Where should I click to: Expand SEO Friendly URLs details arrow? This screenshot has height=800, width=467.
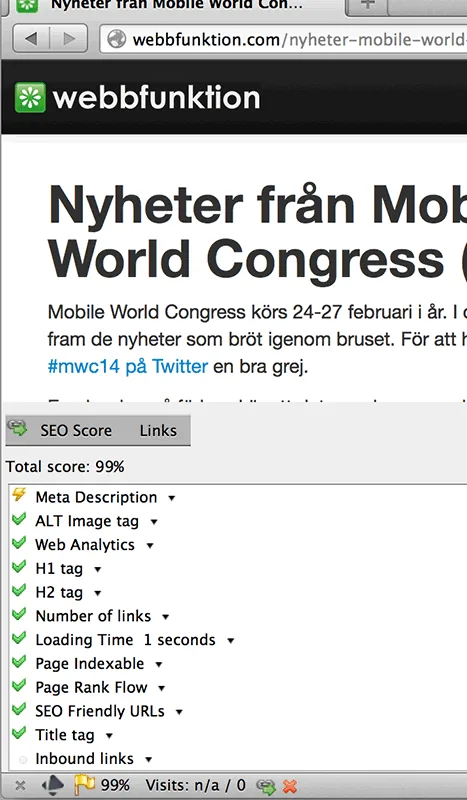coord(179,712)
